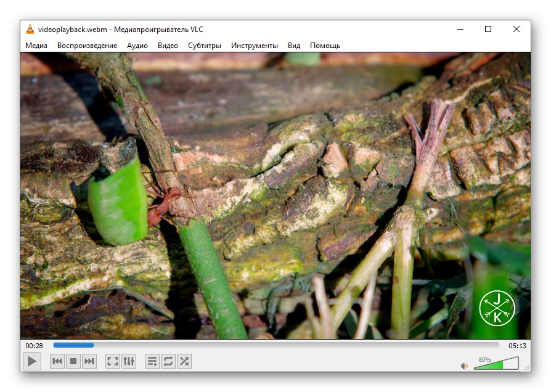Open the Аудио menu
This screenshot has height=392, width=551.
pyautogui.click(x=137, y=46)
